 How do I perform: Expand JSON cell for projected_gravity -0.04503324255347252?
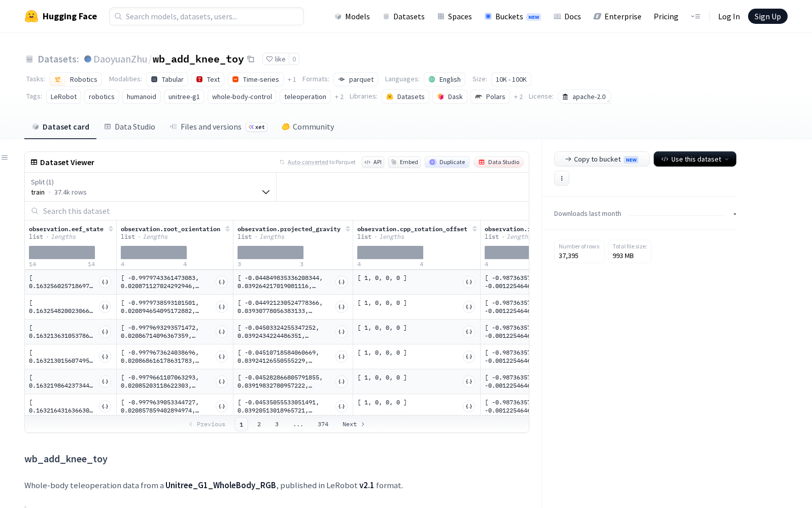[342, 332]
